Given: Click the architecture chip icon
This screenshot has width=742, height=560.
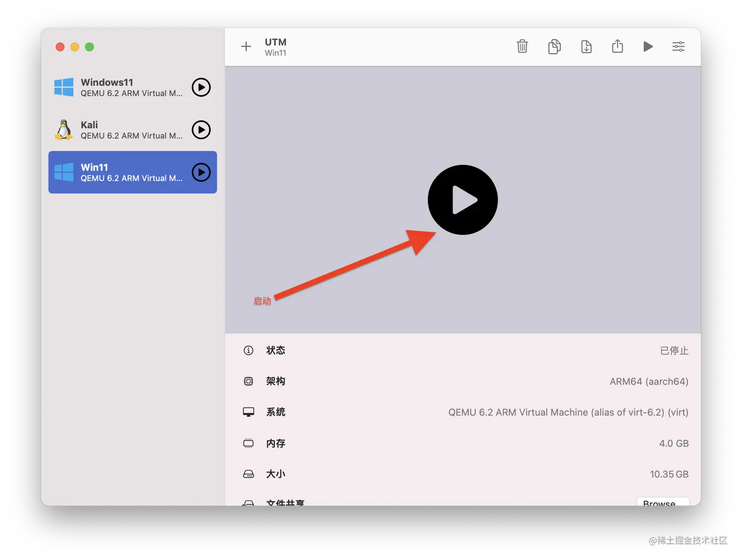Looking at the screenshot, I should [x=249, y=381].
